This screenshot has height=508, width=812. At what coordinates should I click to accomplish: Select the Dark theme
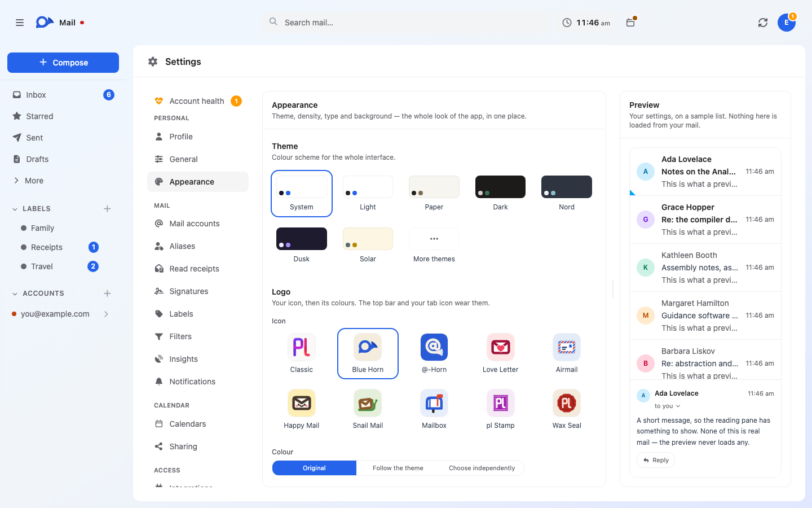pyautogui.click(x=501, y=194)
